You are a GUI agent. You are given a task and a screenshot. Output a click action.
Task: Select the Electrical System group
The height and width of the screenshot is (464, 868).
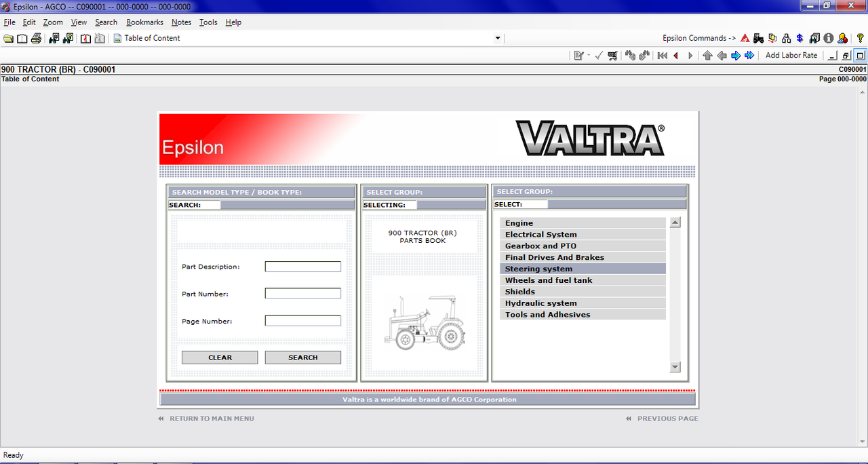pyautogui.click(x=583, y=235)
